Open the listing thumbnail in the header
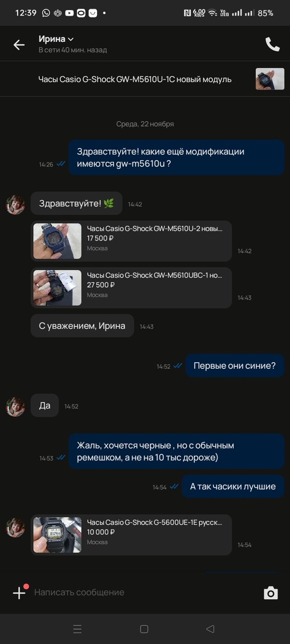The width and height of the screenshot is (290, 644). tap(270, 79)
